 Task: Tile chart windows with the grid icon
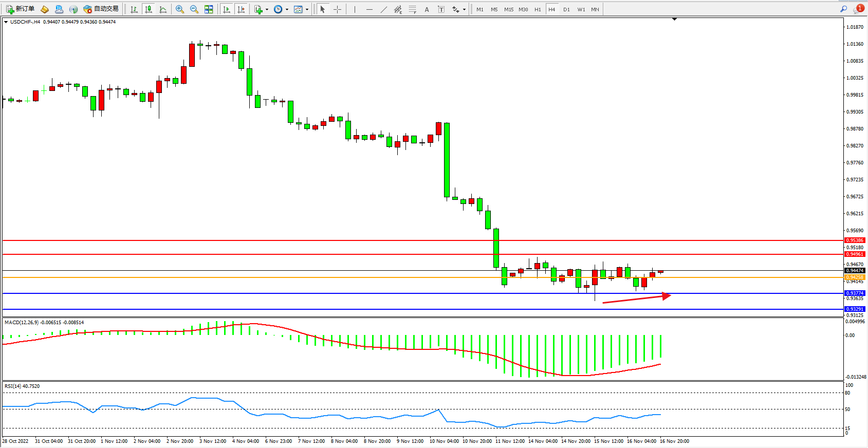[x=209, y=9]
